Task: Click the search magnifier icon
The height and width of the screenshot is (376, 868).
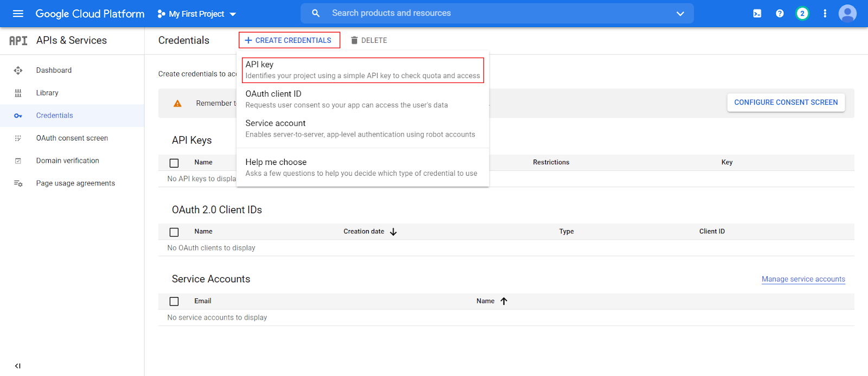Action: [x=316, y=13]
